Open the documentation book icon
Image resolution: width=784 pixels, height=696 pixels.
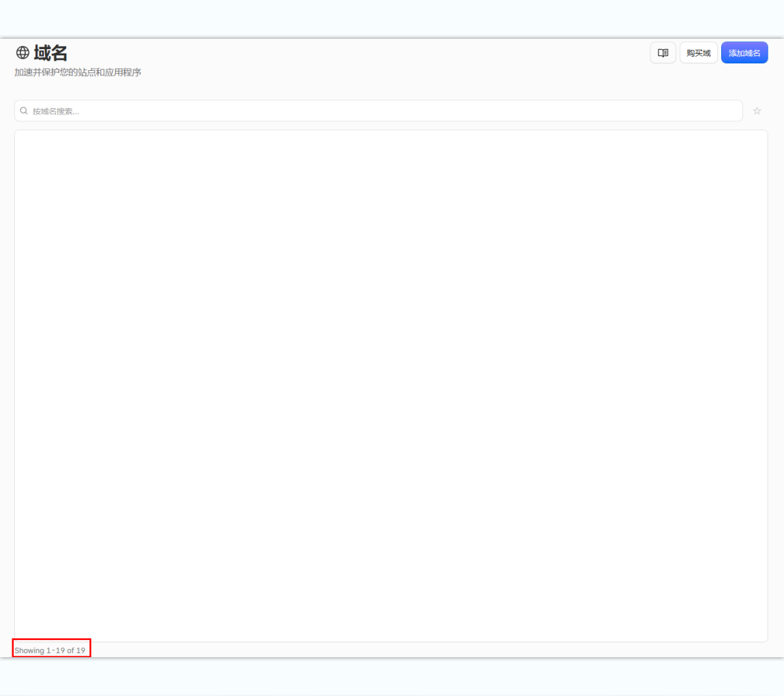pyautogui.click(x=663, y=53)
